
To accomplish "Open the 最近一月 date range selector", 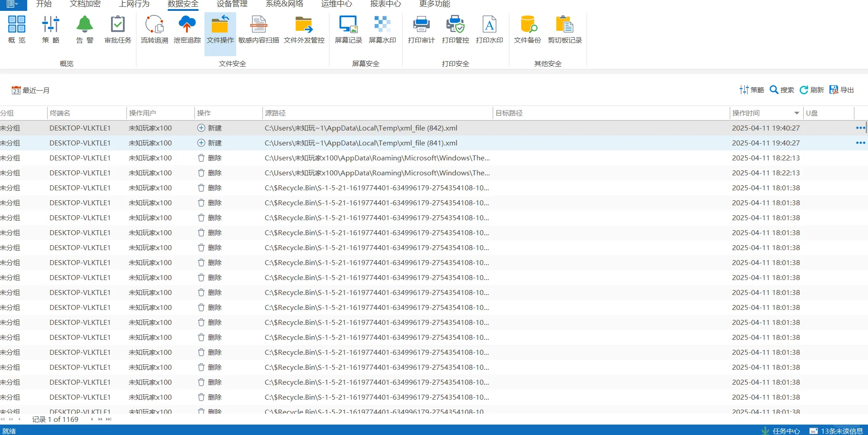I will click(x=30, y=90).
